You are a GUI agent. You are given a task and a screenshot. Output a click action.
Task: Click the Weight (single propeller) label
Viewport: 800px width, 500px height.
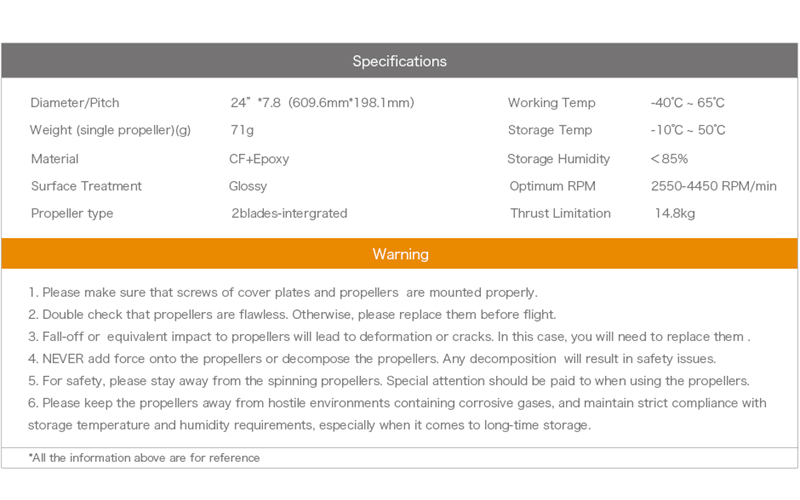tap(111, 130)
